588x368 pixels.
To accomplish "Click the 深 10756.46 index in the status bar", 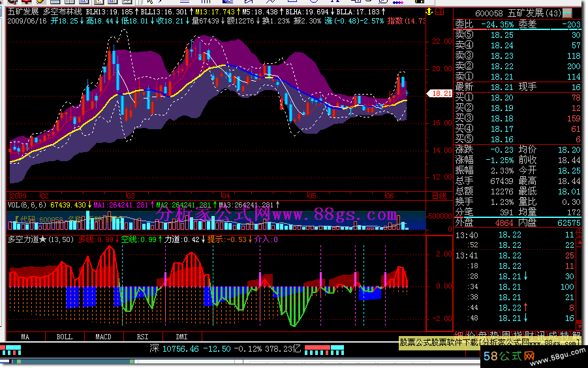I will pyautogui.click(x=174, y=349).
